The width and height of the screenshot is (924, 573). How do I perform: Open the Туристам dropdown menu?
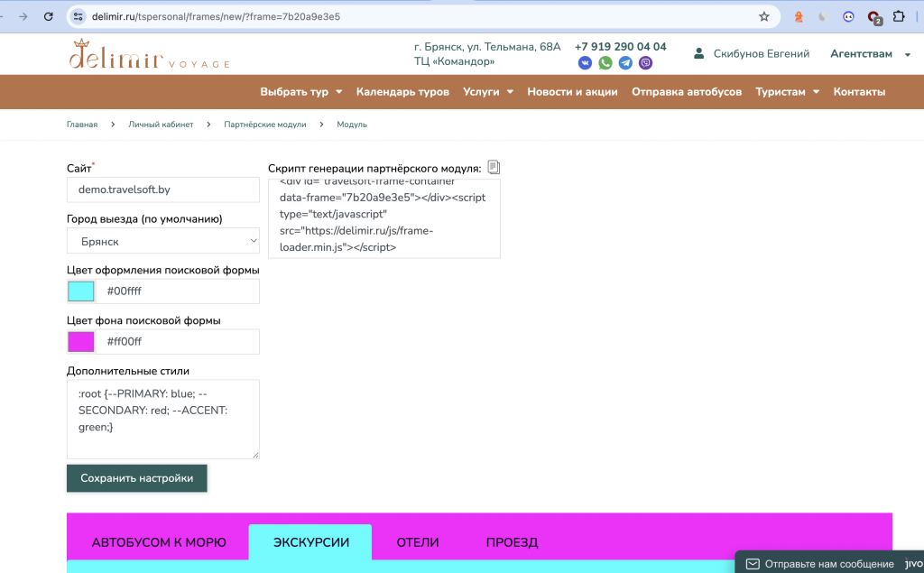[x=787, y=92]
